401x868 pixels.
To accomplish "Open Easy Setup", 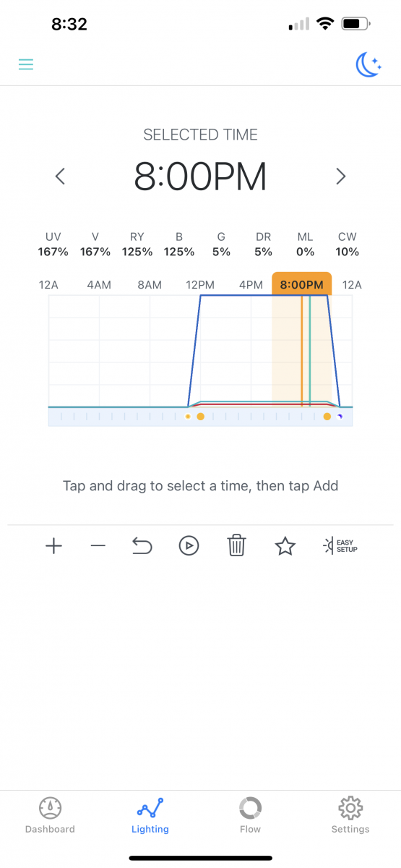I will [x=340, y=546].
